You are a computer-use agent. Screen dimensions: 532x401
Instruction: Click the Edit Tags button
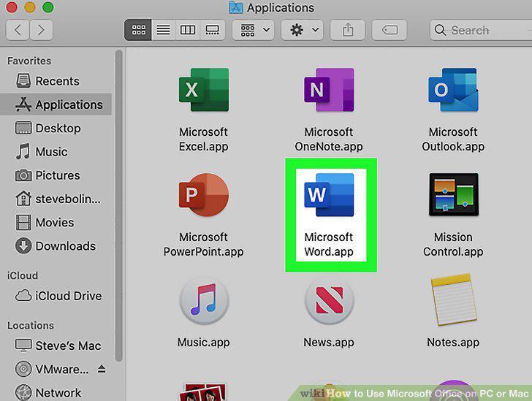tap(389, 30)
